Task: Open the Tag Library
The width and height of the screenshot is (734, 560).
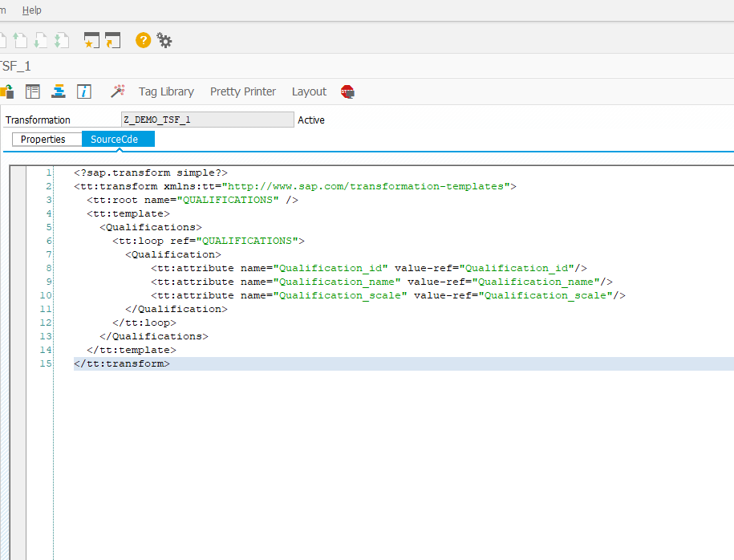Action: click(165, 91)
